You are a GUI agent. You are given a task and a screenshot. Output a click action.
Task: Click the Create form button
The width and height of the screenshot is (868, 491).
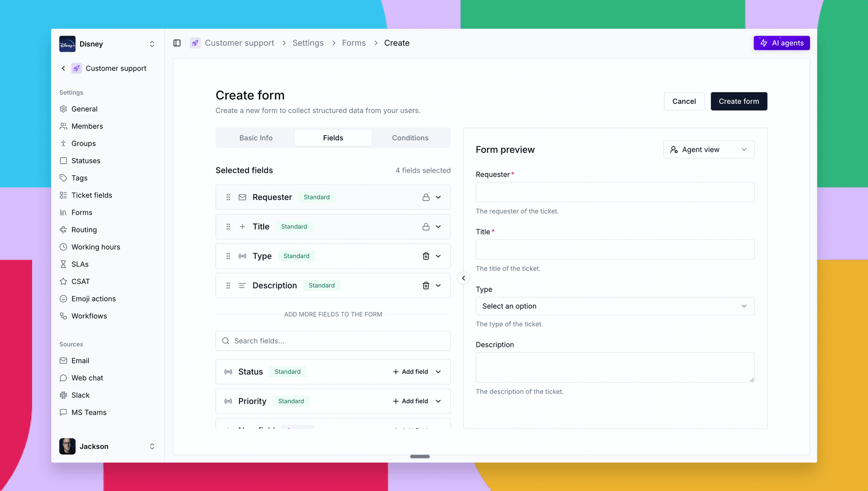pyautogui.click(x=739, y=101)
